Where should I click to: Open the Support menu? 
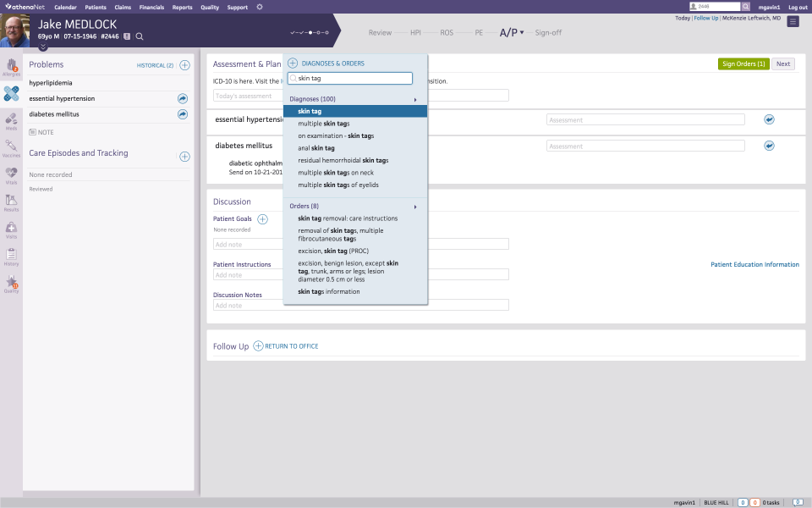click(237, 8)
